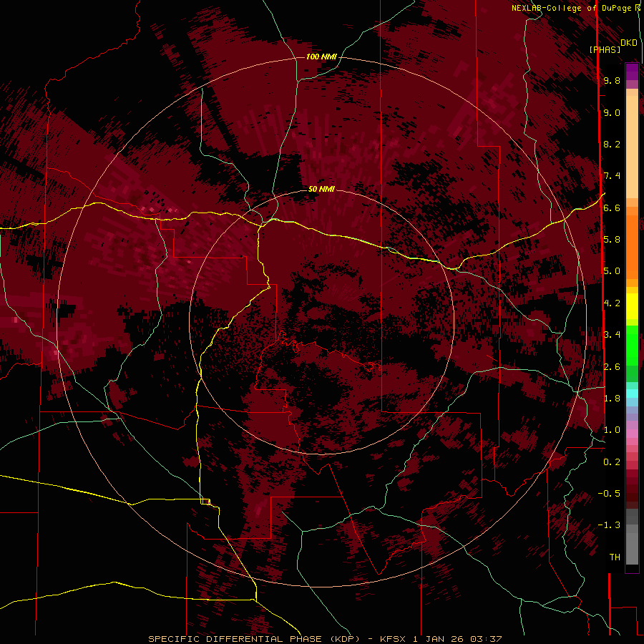Click the 1.0 legend value
The image size is (644, 644).
click(612, 430)
